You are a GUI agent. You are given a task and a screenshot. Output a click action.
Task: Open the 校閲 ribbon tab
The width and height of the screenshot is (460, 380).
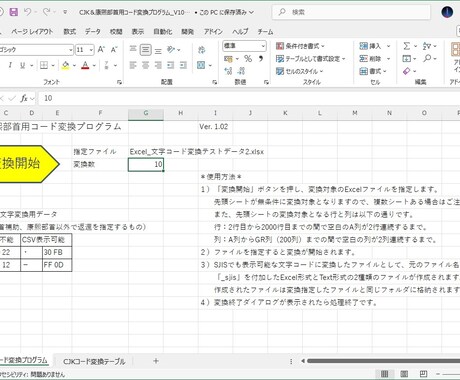[x=116, y=32]
